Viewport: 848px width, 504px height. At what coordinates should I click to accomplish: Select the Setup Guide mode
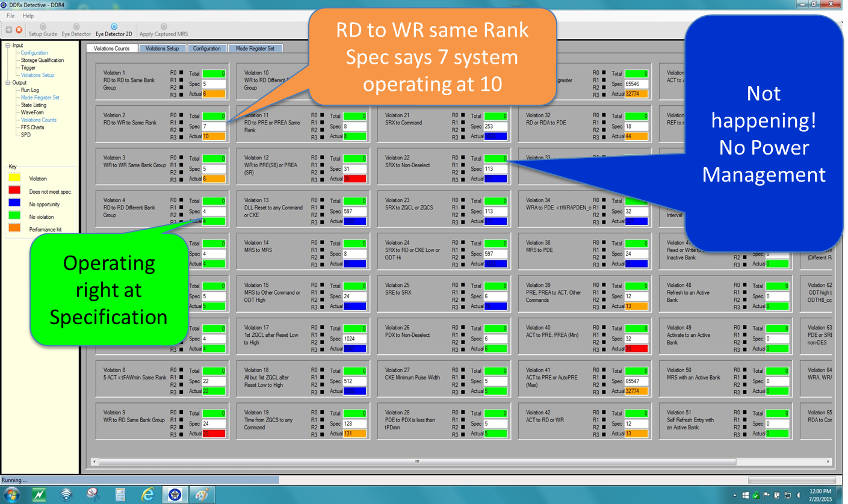point(43,31)
